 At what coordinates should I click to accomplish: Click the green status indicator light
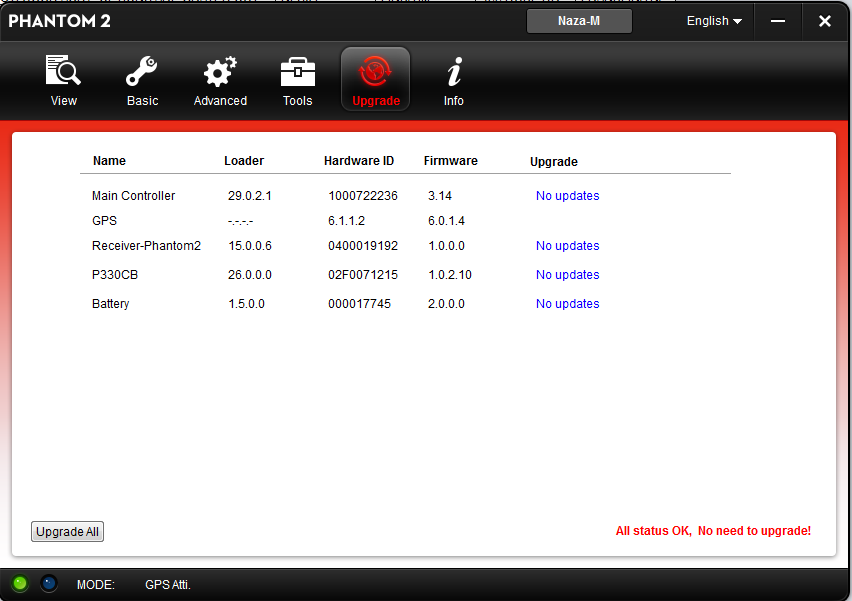(x=20, y=584)
